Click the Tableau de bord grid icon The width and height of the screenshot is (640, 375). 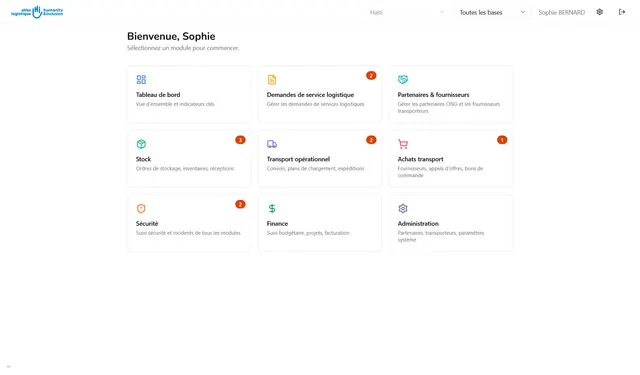click(x=141, y=79)
